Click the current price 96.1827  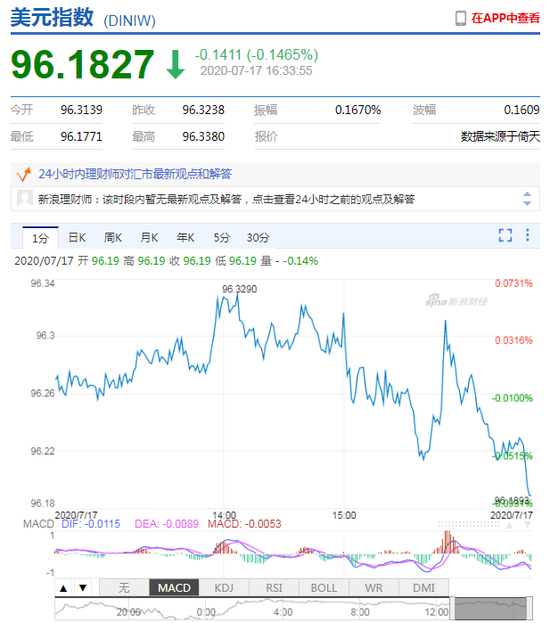pyautogui.click(x=83, y=64)
